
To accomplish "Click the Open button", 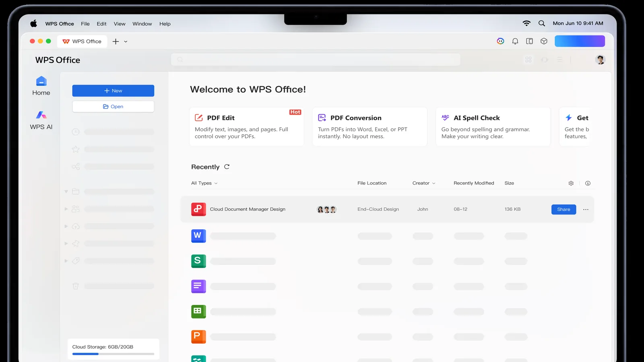I will click(x=113, y=107).
